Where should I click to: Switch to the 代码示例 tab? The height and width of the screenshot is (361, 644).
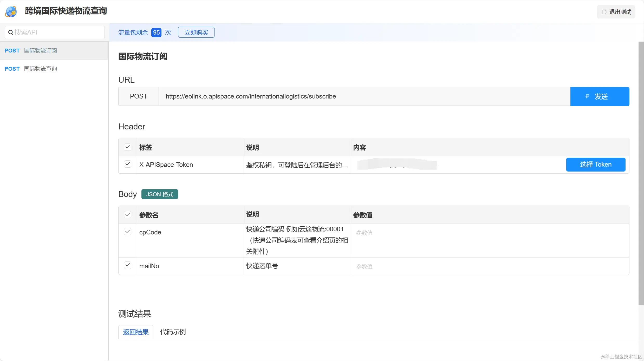click(x=173, y=332)
